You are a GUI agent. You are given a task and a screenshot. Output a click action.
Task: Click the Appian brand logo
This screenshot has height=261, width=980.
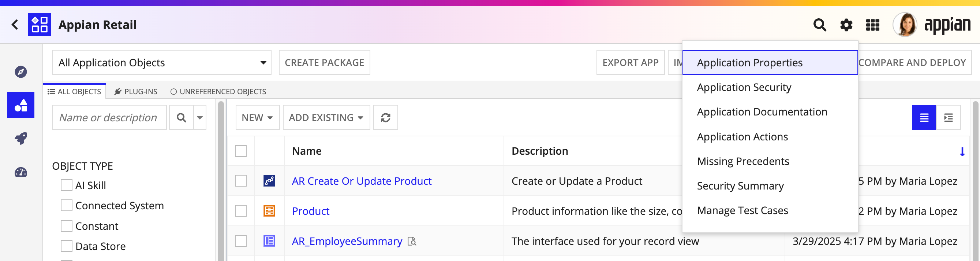947,25
